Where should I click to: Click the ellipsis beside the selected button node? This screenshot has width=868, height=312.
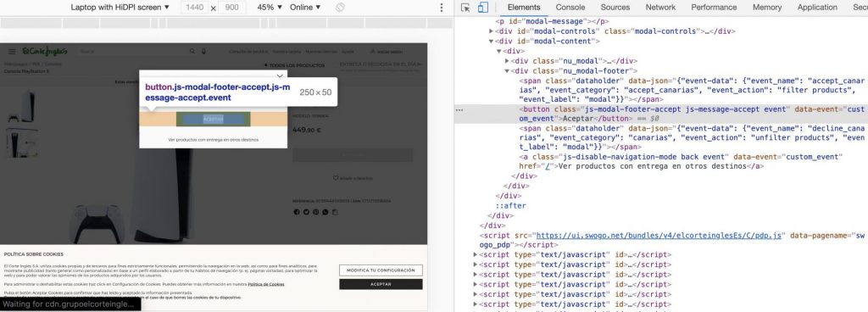tap(459, 110)
